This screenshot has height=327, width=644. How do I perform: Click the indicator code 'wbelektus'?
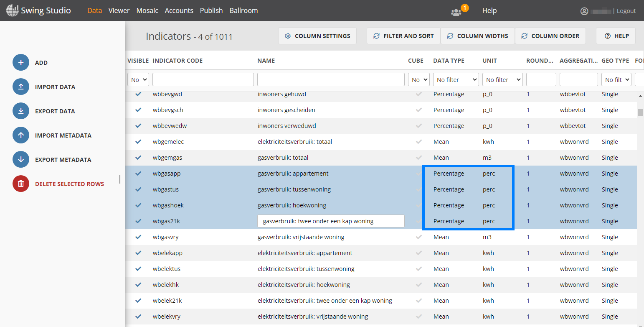point(167,269)
